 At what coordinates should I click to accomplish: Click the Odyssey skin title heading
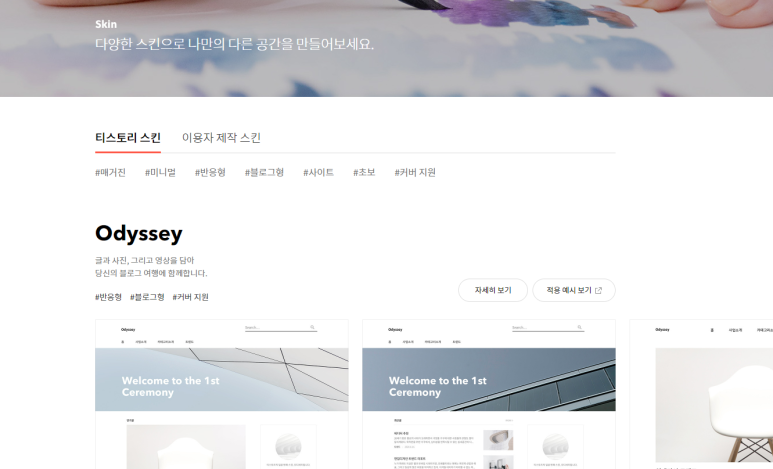[x=139, y=233]
